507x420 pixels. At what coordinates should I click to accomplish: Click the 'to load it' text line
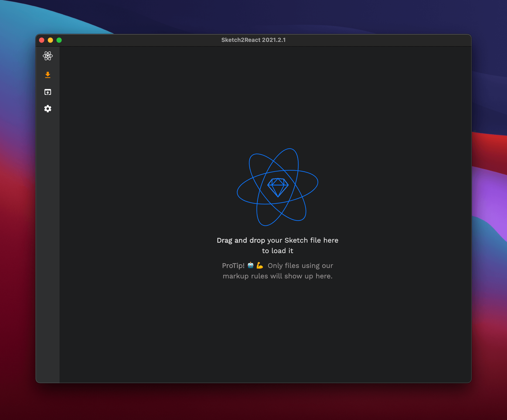(x=277, y=251)
